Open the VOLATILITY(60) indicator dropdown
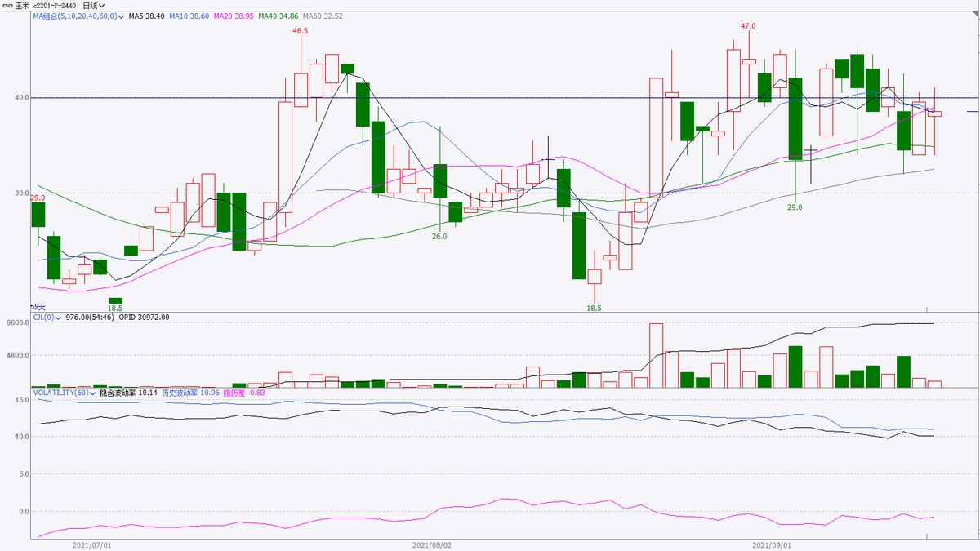The height and width of the screenshot is (551, 980). click(x=65, y=393)
